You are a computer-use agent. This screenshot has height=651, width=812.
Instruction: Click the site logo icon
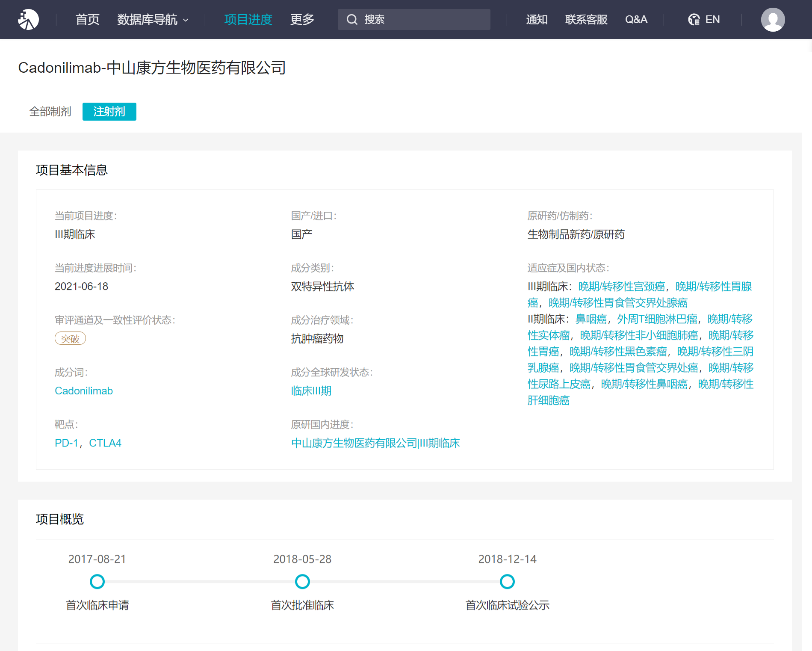coord(28,20)
